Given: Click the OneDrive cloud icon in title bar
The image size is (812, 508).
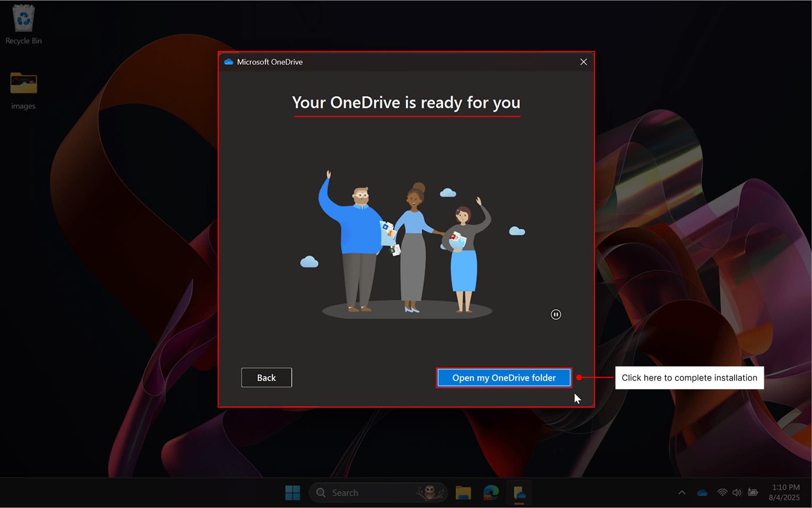Looking at the screenshot, I should coord(229,62).
